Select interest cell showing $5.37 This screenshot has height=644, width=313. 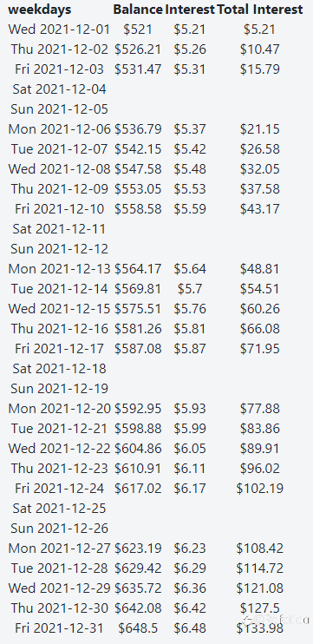pyautogui.click(x=190, y=129)
